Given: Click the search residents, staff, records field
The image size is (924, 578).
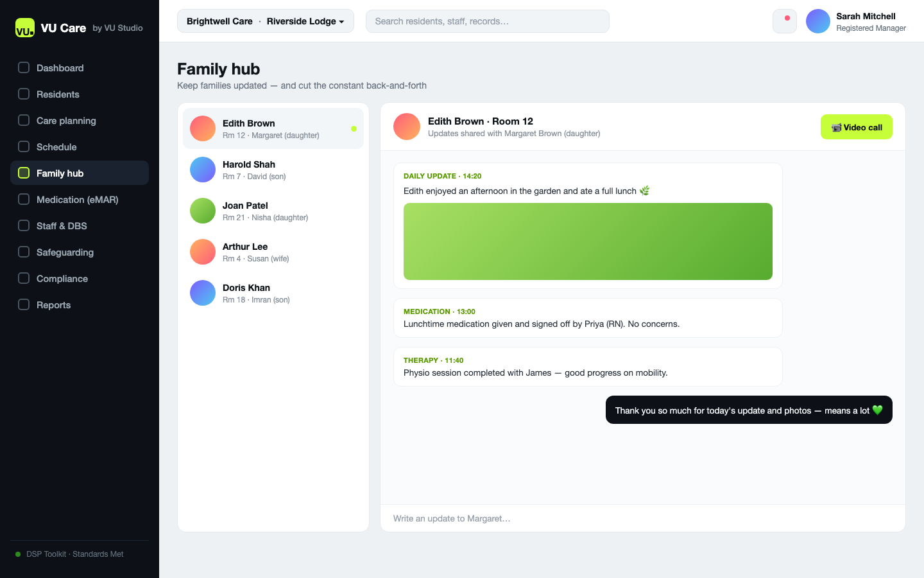Looking at the screenshot, I should tap(488, 21).
